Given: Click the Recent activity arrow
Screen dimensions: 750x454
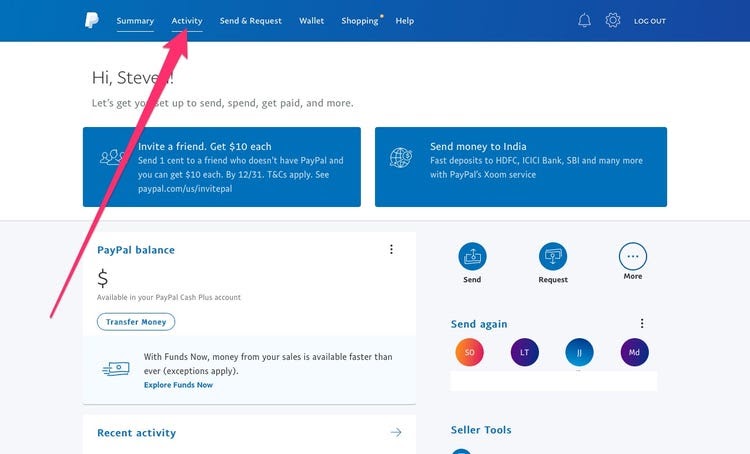Looking at the screenshot, I should click(396, 432).
